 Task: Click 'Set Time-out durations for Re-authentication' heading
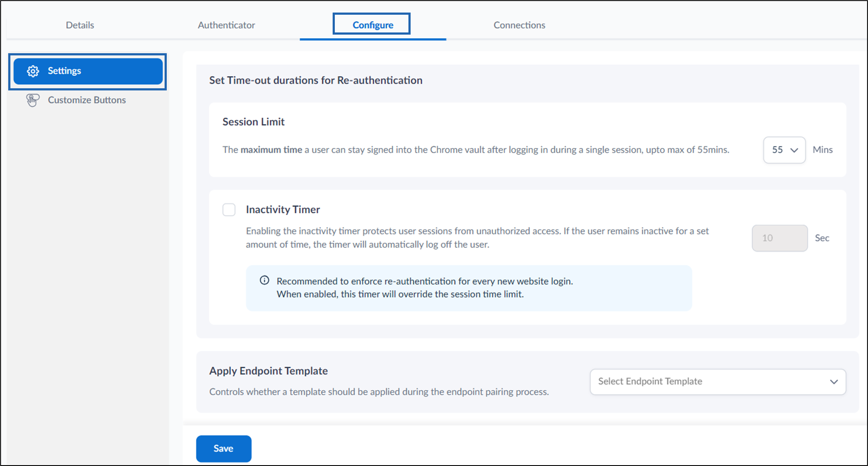316,80
